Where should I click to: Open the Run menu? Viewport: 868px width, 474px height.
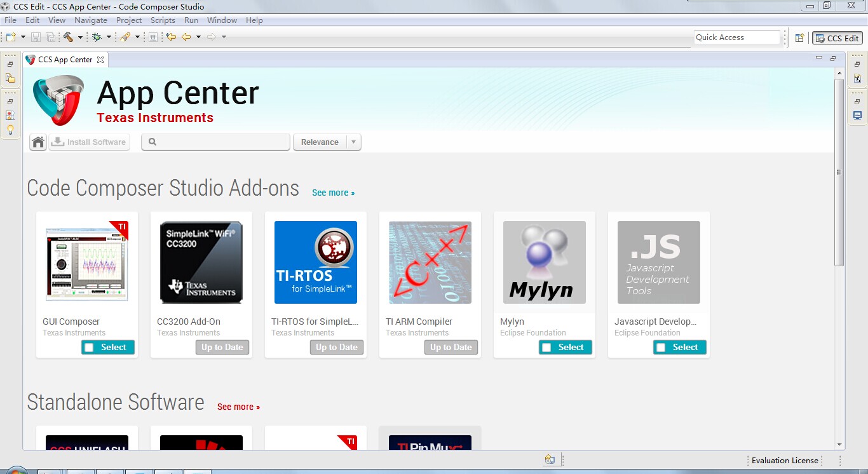click(x=191, y=20)
